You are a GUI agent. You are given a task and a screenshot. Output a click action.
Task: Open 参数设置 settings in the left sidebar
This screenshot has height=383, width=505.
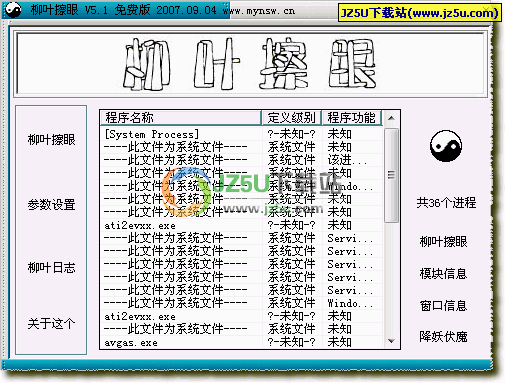51,204
